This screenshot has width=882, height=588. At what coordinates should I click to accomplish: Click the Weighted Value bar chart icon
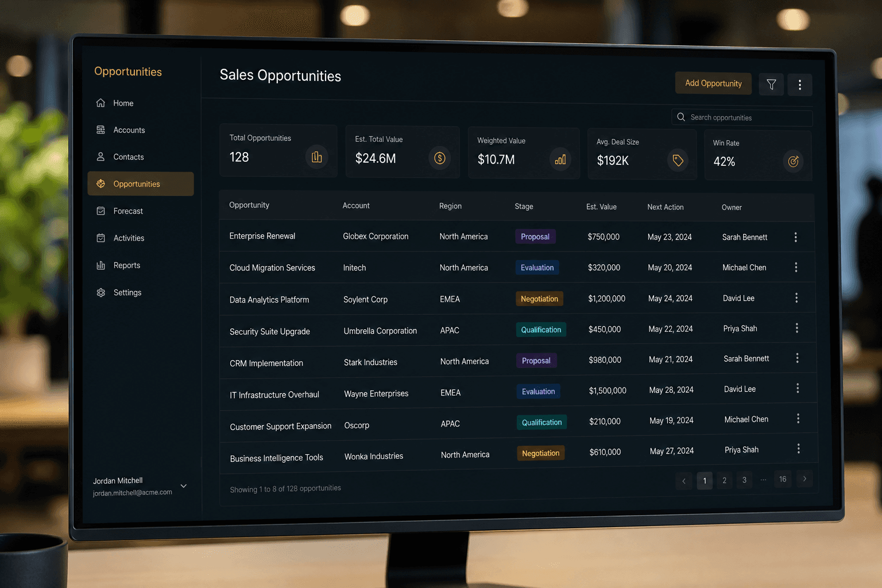[x=560, y=159]
